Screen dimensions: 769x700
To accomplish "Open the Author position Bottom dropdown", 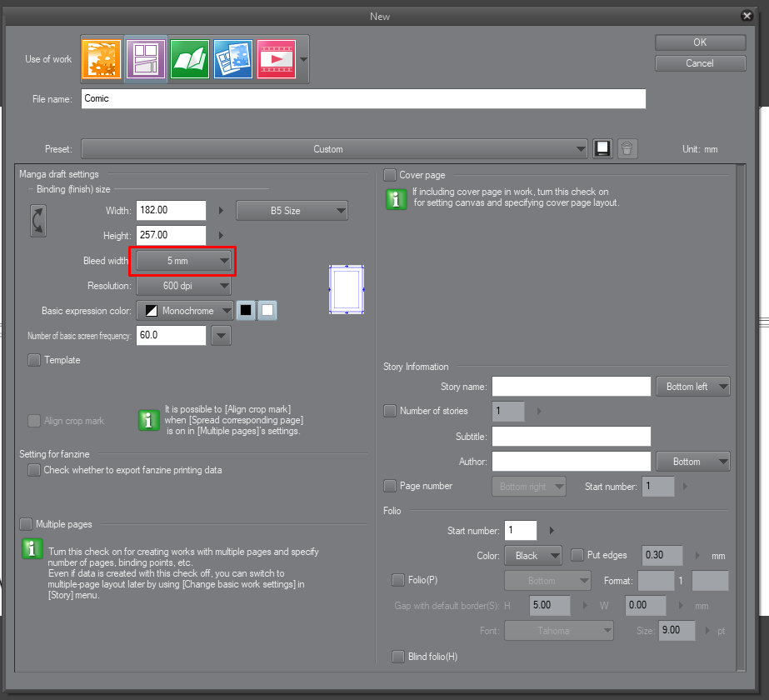I will [693, 462].
